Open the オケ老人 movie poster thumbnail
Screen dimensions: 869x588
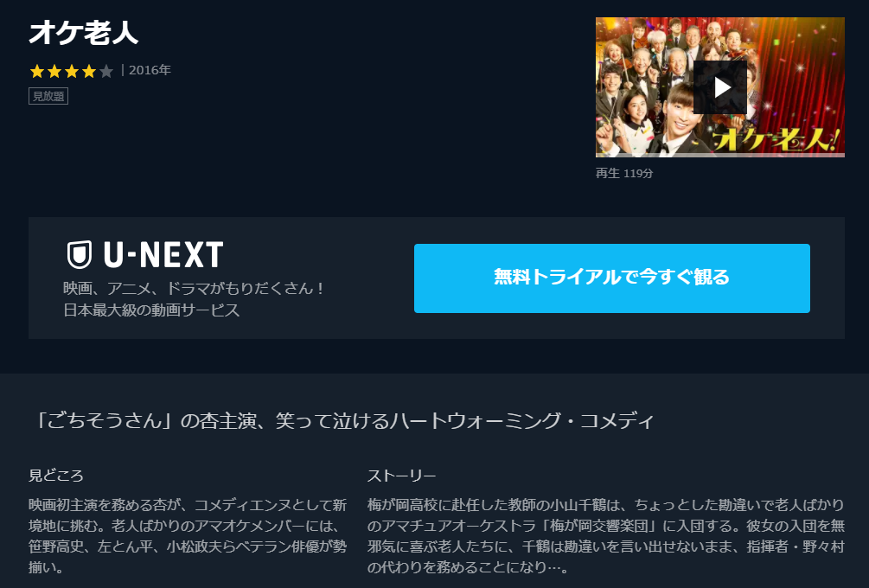click(x=720, y=87)
